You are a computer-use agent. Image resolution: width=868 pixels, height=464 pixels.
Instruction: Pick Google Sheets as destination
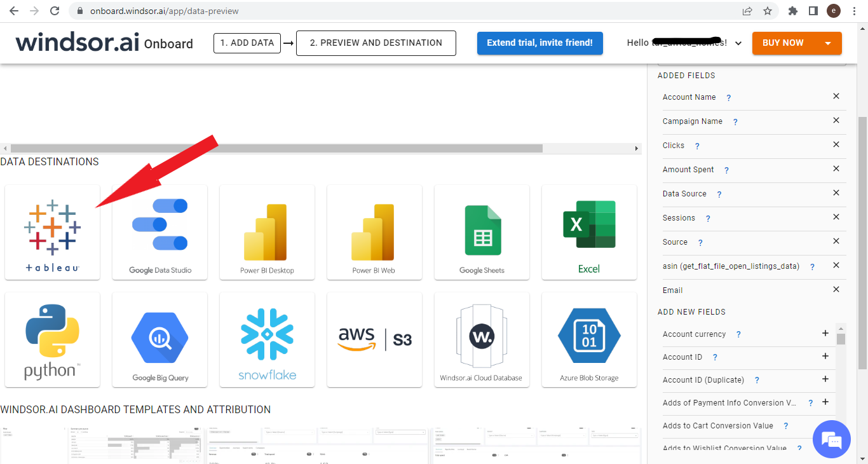[482, 232]
